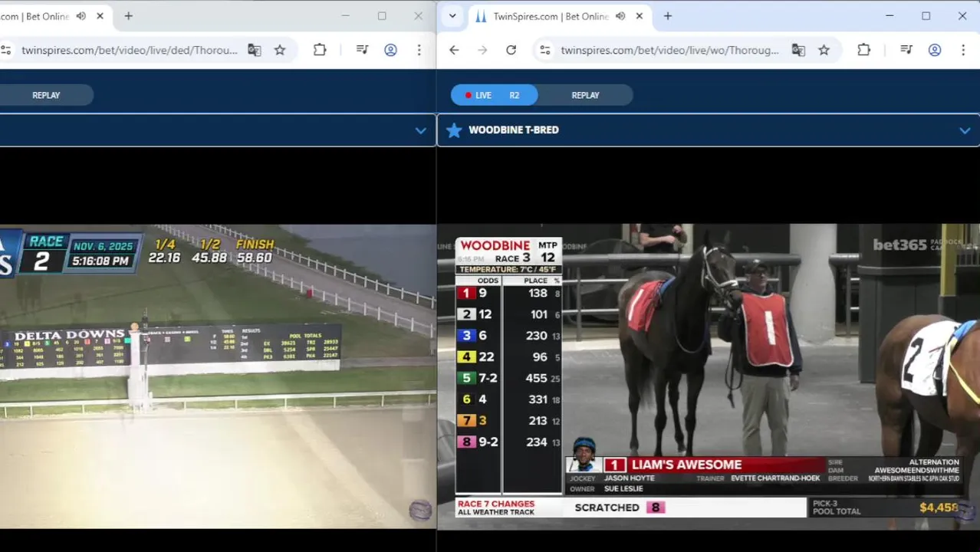Click the right window's address bar URL
This screenshot has width=980, height=552.
[x=669, y=50]
